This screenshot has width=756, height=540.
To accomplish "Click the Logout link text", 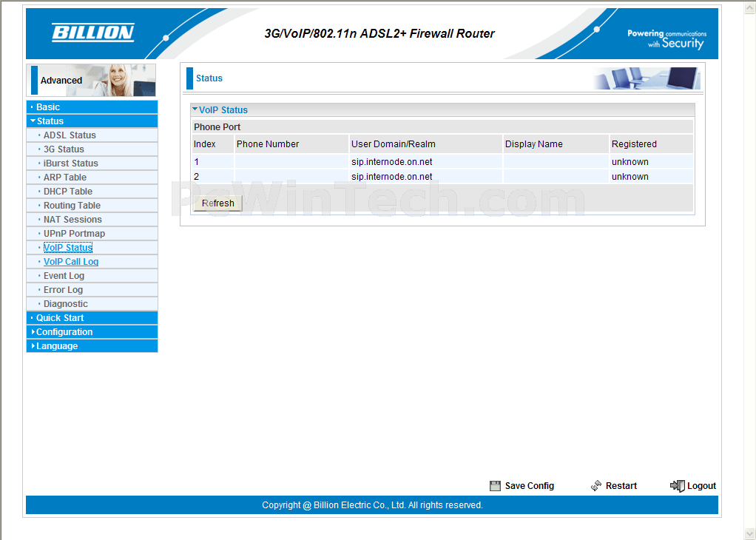I will [701, 486].
